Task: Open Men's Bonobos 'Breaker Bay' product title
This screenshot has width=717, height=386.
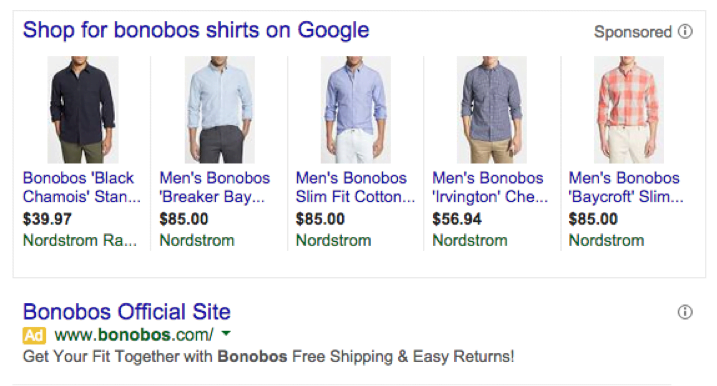Action: [214, 187]
